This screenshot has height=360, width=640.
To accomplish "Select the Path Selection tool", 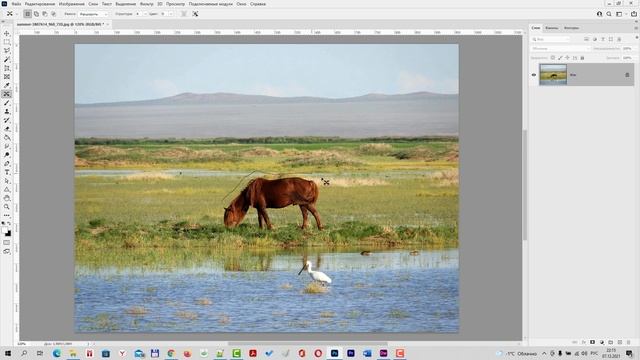I will point(7,181).
